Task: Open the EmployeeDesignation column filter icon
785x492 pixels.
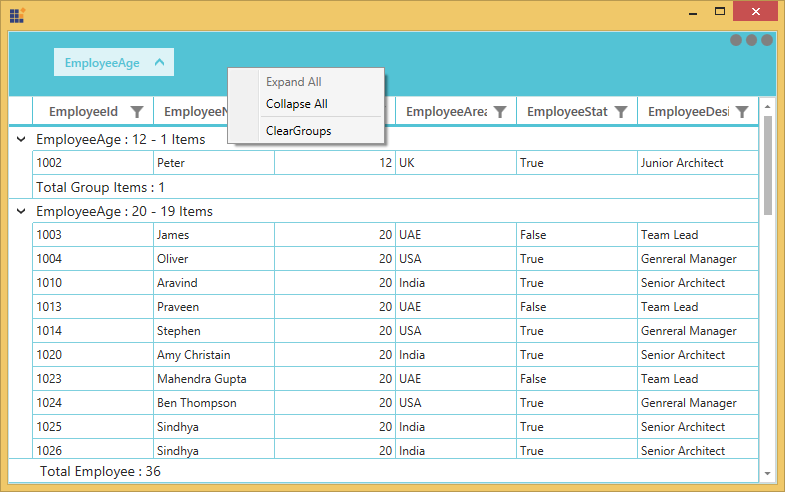Action: click(x=742, y=112)
